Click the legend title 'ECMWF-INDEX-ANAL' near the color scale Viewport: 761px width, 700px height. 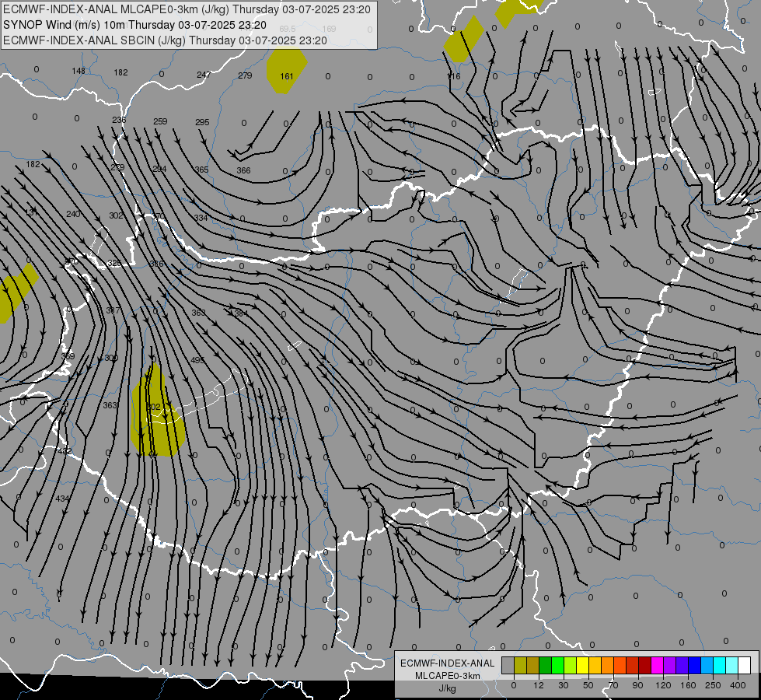tap(448, 663)
